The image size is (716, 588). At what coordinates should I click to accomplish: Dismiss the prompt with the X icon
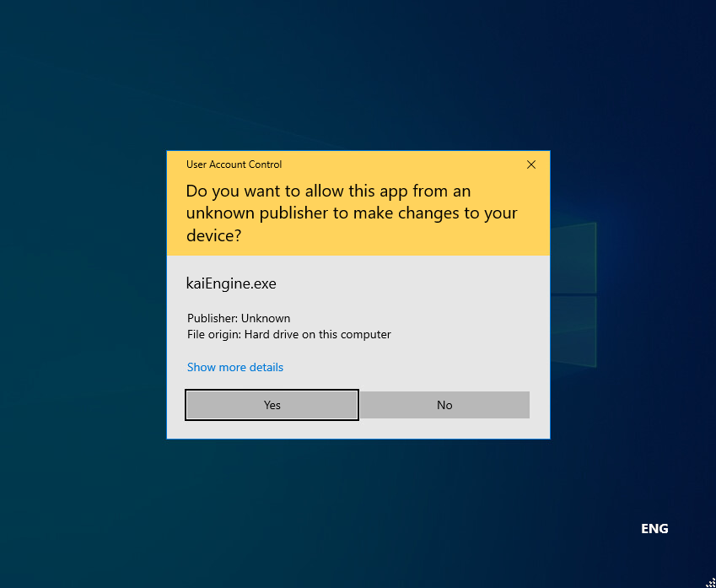530,165
